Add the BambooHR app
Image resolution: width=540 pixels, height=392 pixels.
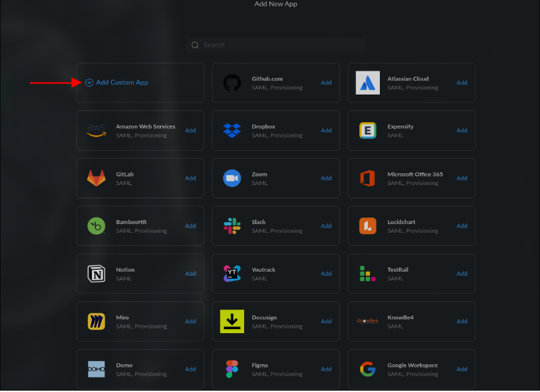click(191, 225)
